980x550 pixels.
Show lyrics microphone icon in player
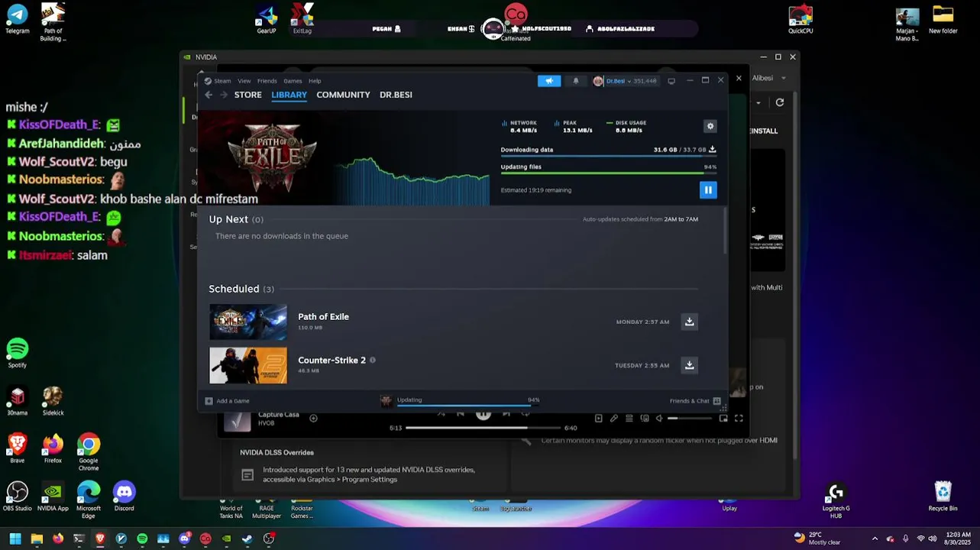tap(614, 419)
